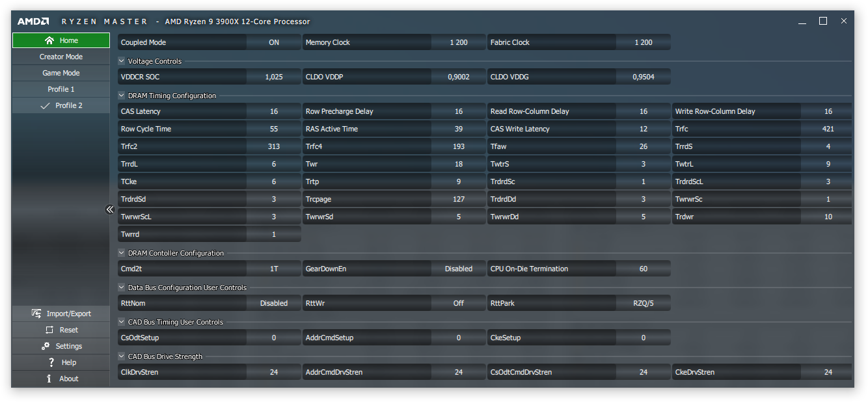Click the About info icon
Viewport: 868px width, 402px height.
(x=49, y=379)
